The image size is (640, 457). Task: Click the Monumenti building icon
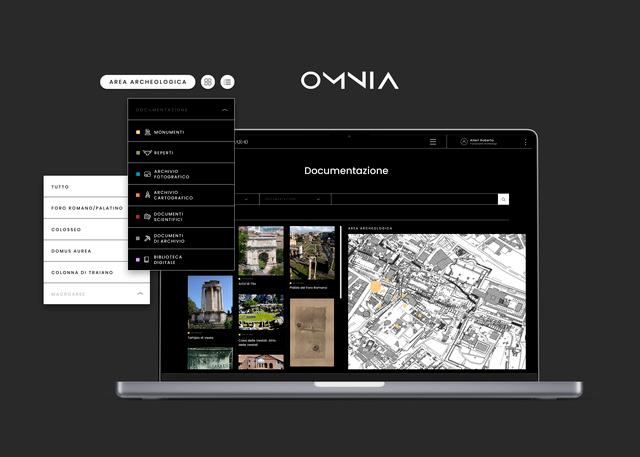148,132
